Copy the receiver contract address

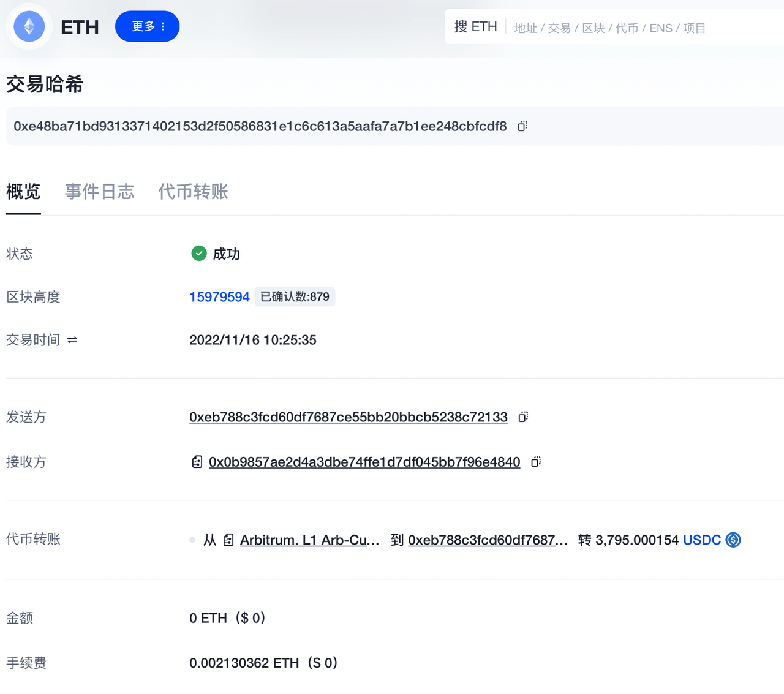tap(536, 462)
